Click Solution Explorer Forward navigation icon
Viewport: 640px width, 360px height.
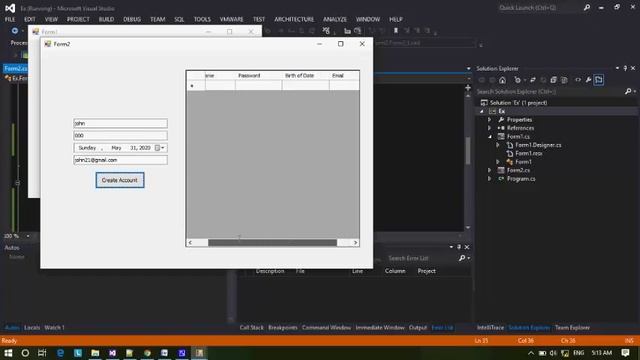(492, 80)
